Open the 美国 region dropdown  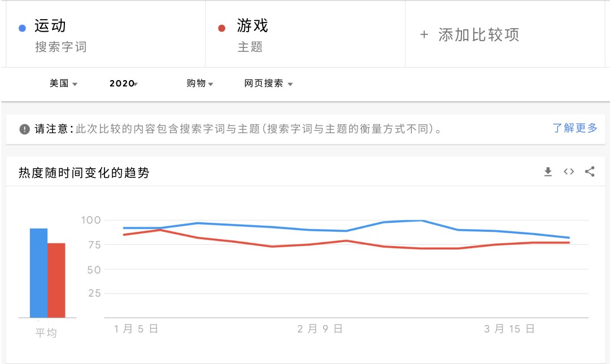point(63,84)
